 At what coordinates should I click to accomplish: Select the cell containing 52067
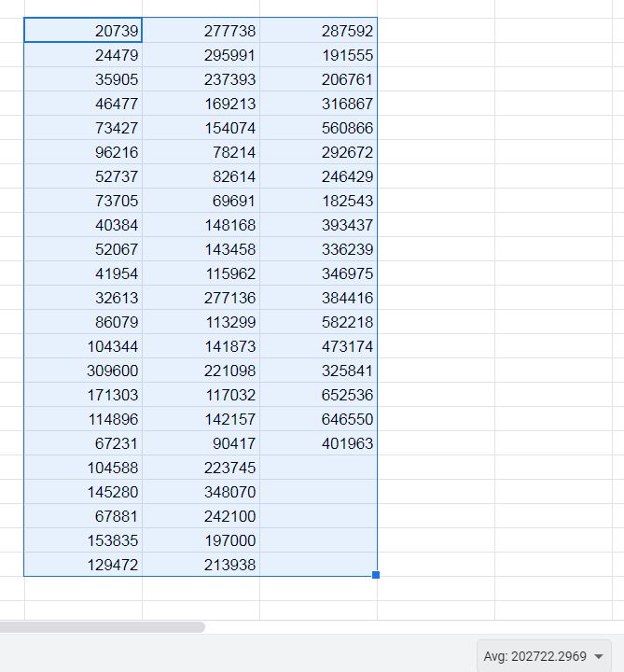tap(83, 249)
